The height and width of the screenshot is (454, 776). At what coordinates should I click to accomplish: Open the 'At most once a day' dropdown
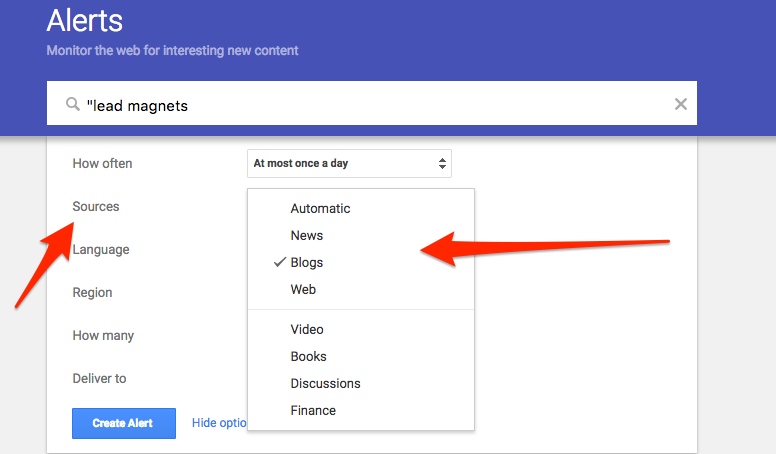(x=349, y=163)
